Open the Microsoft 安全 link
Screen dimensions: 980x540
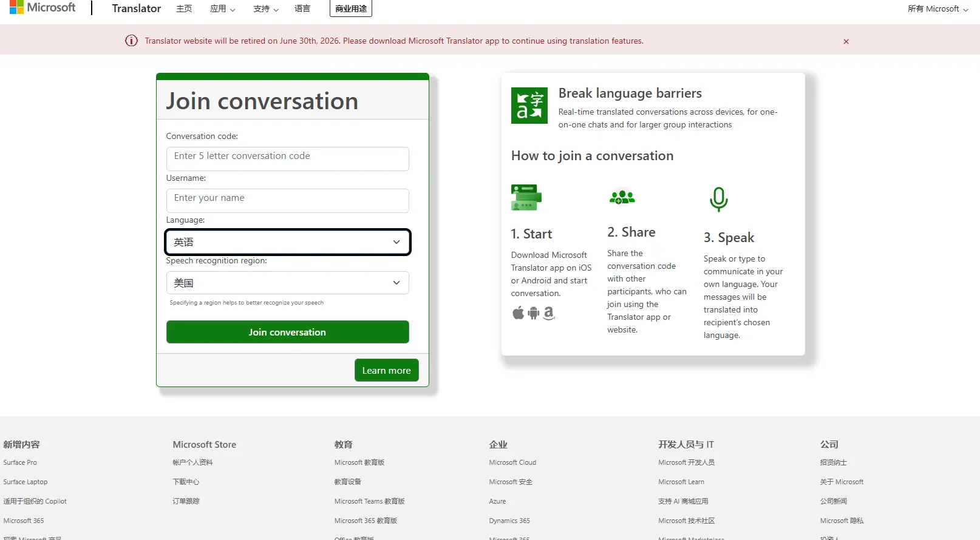[x=511, y=482]
